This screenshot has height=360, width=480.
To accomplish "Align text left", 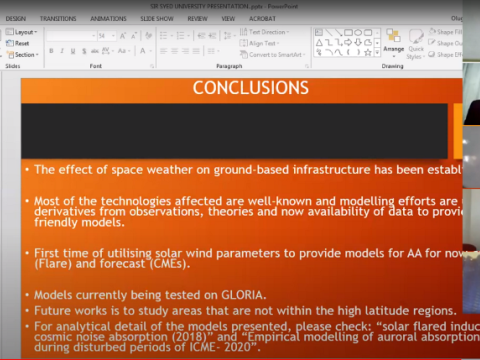I will (x=163, y=51).
